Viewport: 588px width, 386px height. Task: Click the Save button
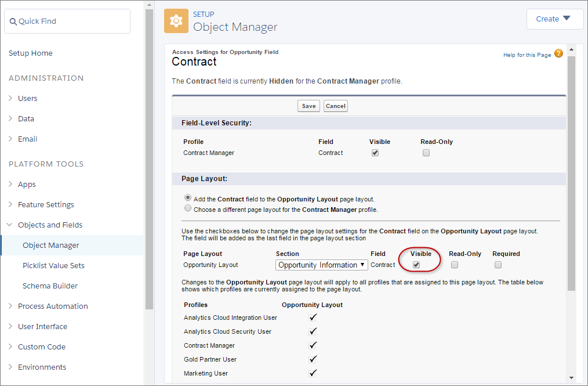[x=309, y=106]
